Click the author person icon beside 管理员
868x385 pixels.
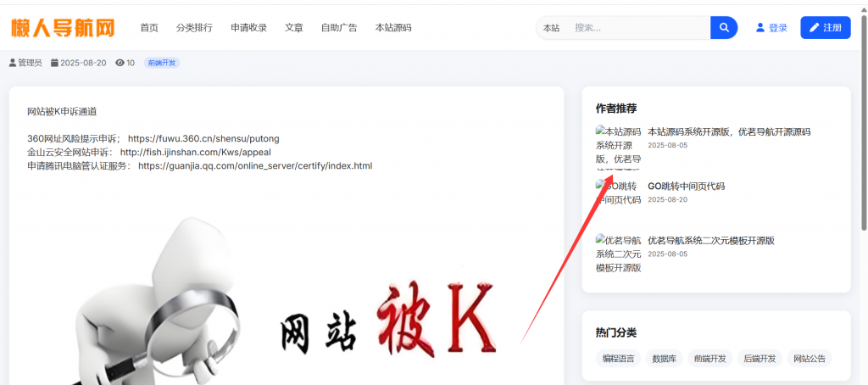(x=12, y=63)
